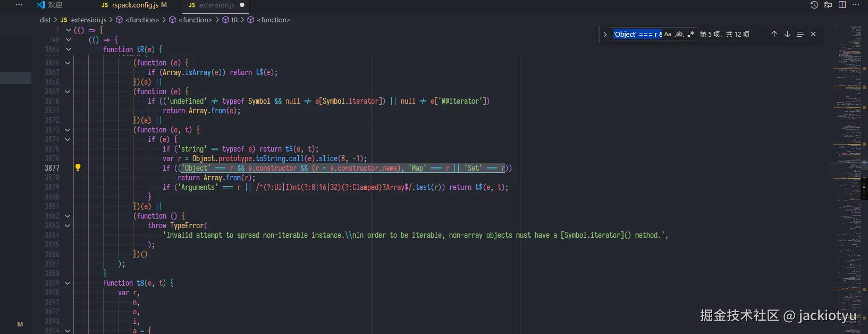
Task: Toggle Match Whole Word (ab) option
Action: click(679, 34)
